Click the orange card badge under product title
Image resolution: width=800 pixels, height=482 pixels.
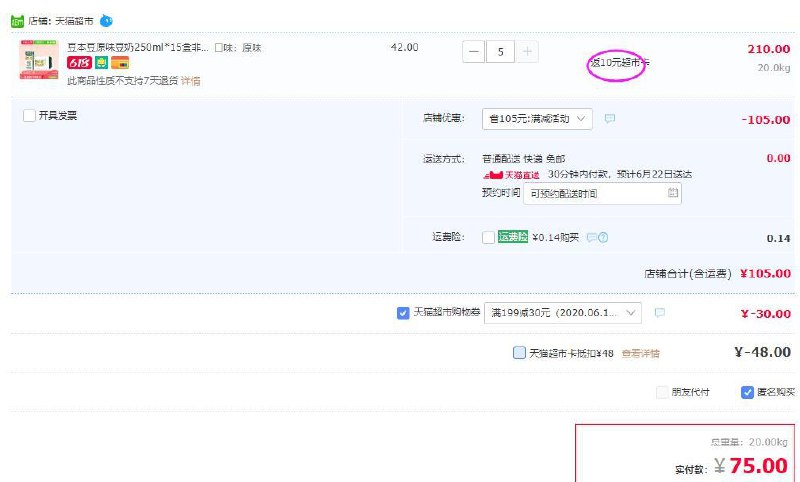click(120, 63)
